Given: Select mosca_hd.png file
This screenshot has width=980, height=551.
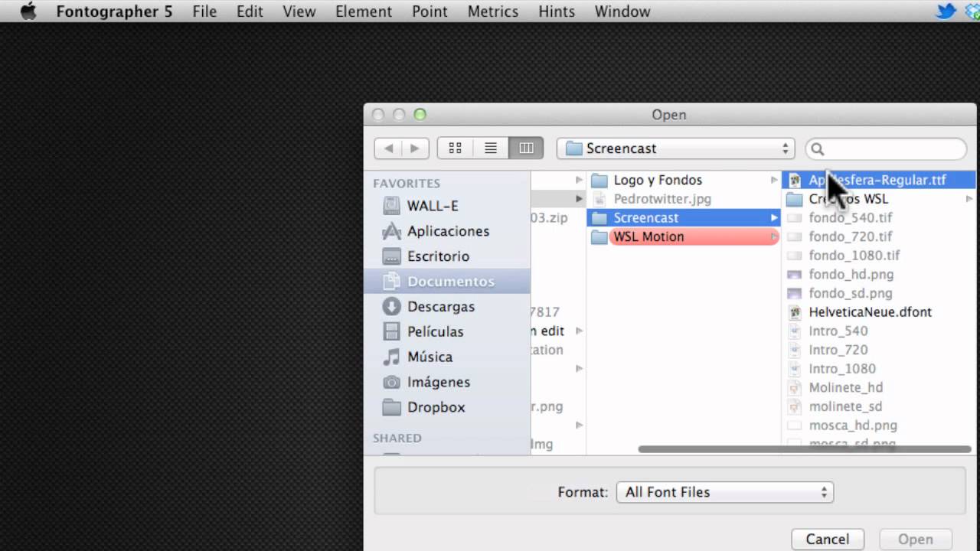Looking at the screenshot, I should click(877, 425).
